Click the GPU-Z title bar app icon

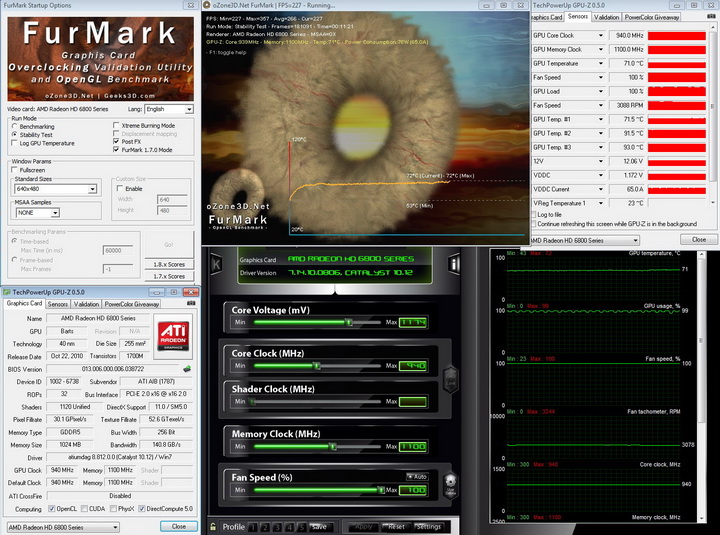(7, 292)
